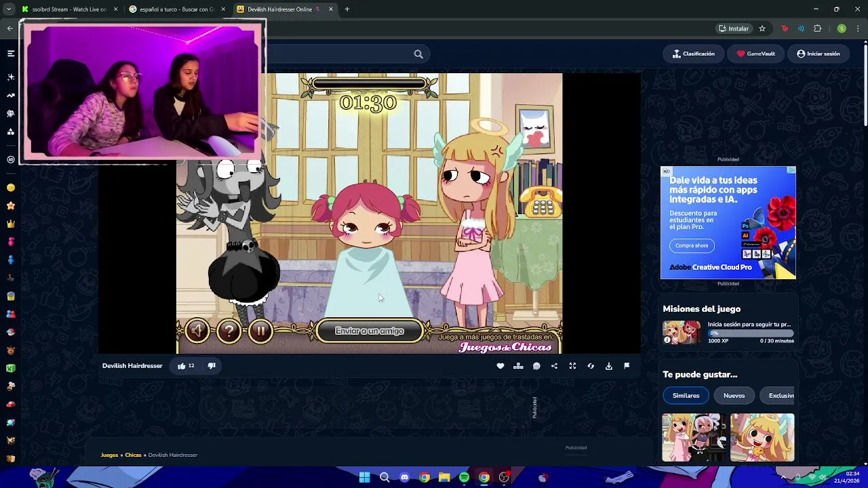Open blonde girl game thumbnail

click(762, 438)
